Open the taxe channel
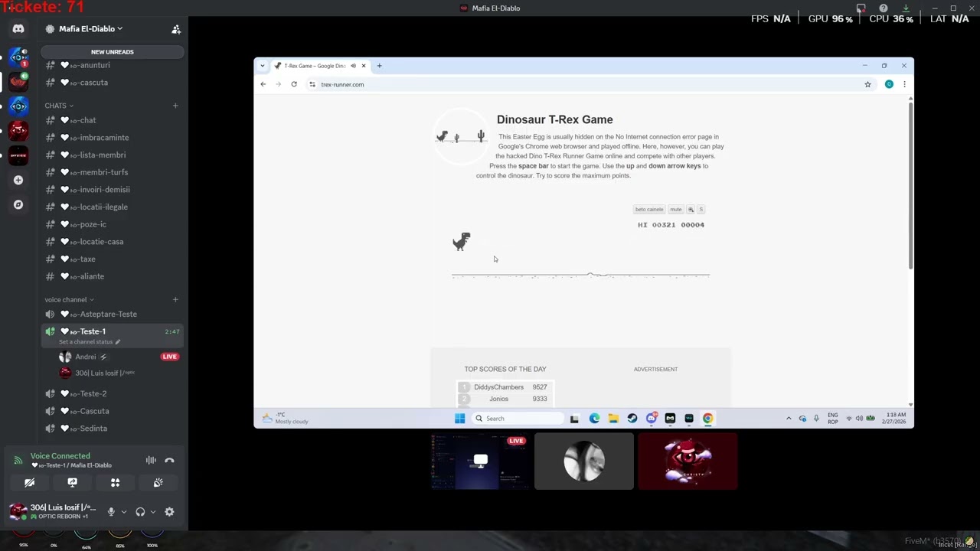 click(x=112, y=259)
